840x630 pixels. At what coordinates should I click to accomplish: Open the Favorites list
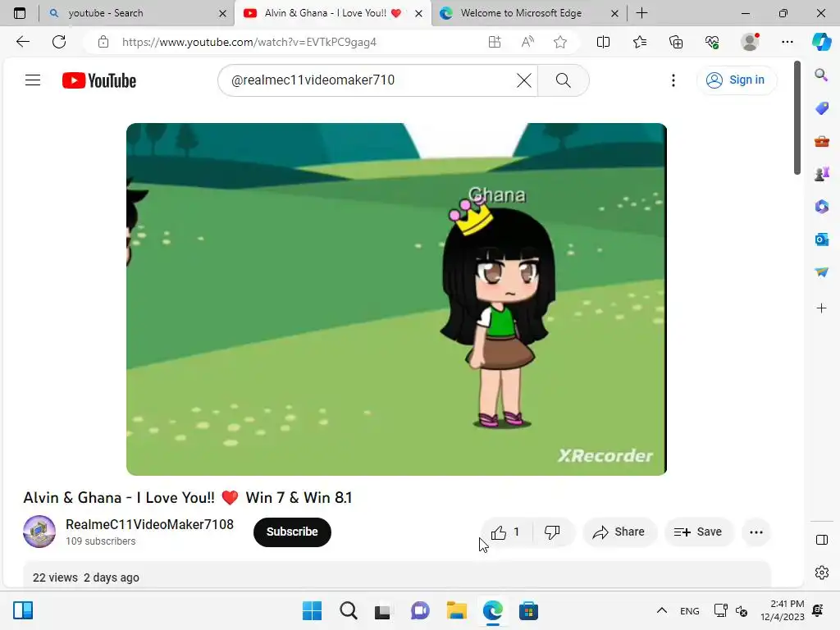pos(640,42)
